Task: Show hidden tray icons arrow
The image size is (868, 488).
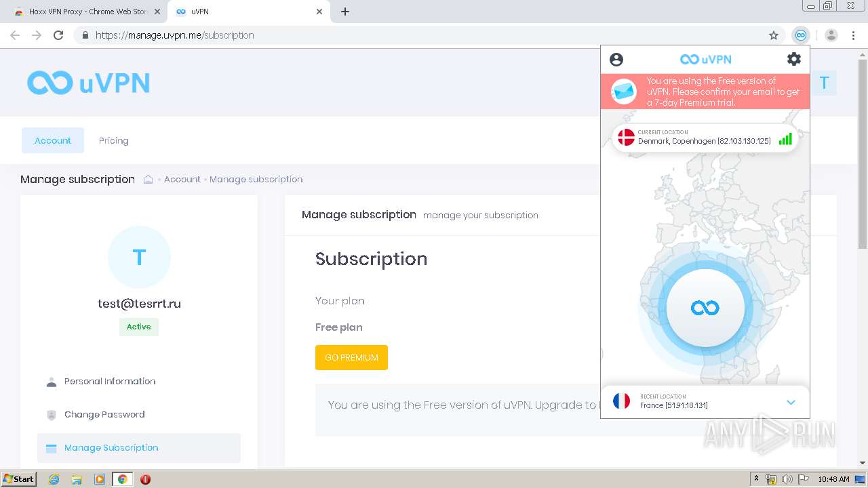Action: coord(757,479)
